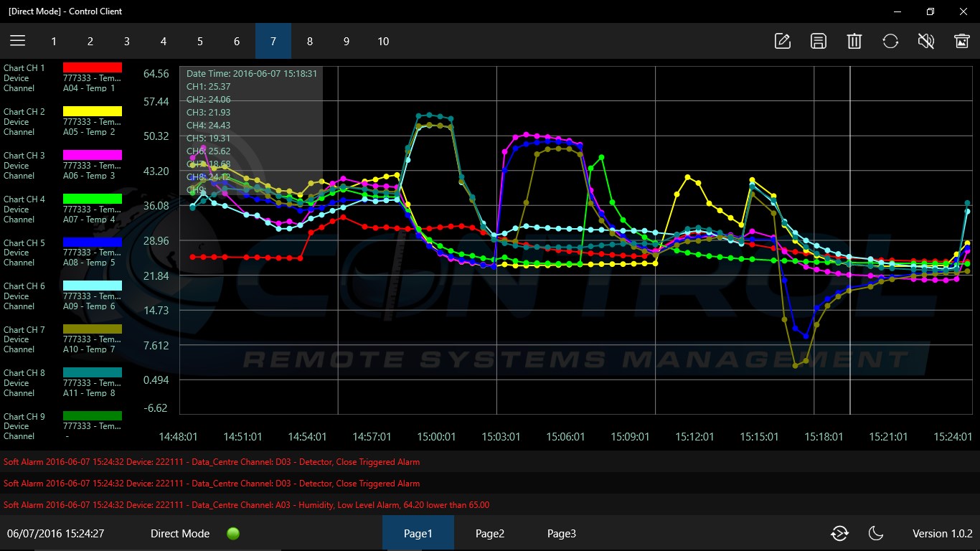Select the Page1 tab
Viewport: 980px width, 551px height.
pyautogui.click(x=418, y=533)
